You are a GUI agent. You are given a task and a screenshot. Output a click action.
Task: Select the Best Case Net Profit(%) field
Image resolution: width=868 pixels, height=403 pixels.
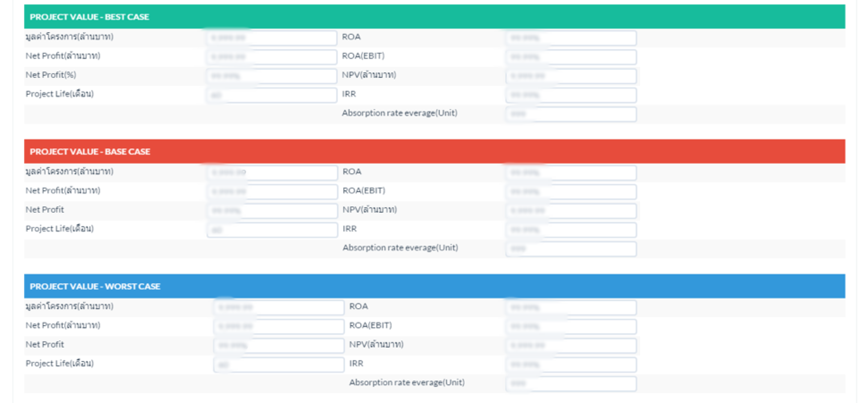pyautogui.click(x=272, y=76)
